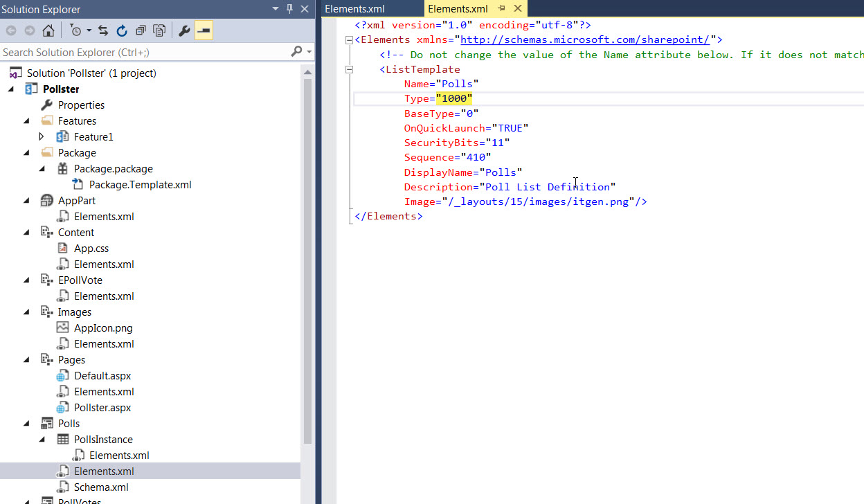Screen dimensions: 864x504
Task: Refresh the Solution Explorer tree
Action: click(122, 30)
